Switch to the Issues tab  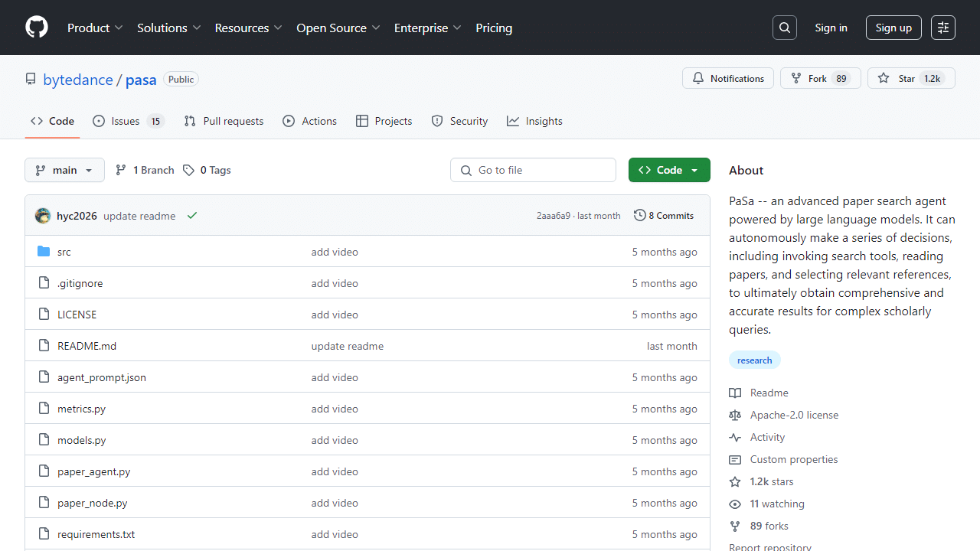point(129,121)
